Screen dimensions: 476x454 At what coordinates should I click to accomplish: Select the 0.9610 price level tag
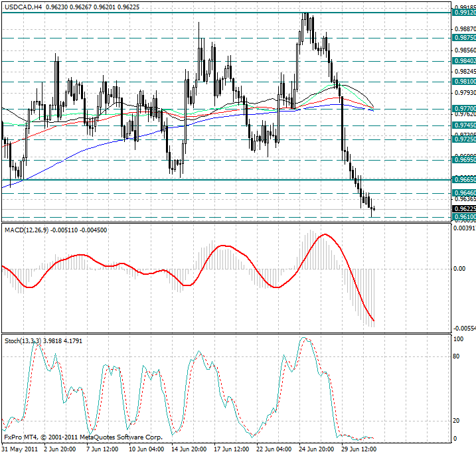pos(464,217)
